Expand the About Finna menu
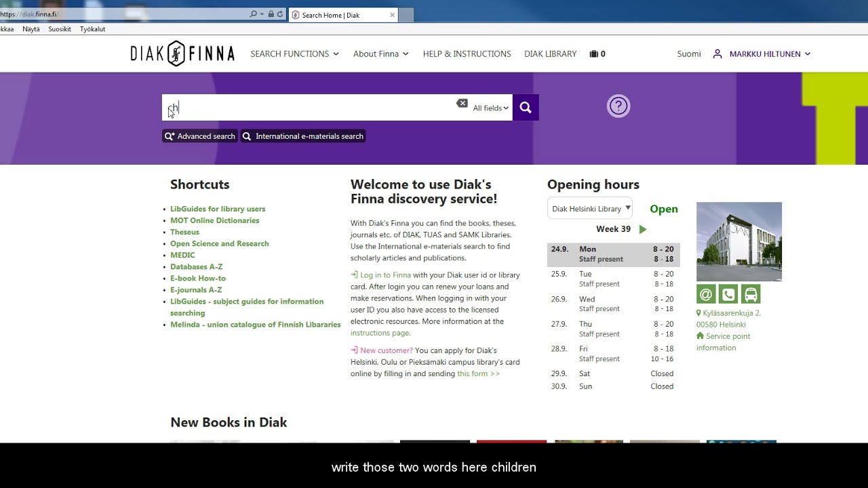The height and width of the screenshot is (488, 868). 380,54
